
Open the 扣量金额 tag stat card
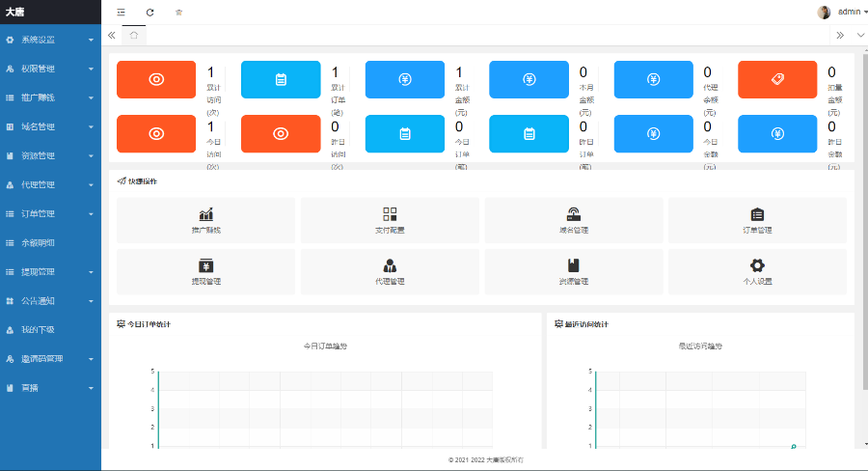(777, 79)
